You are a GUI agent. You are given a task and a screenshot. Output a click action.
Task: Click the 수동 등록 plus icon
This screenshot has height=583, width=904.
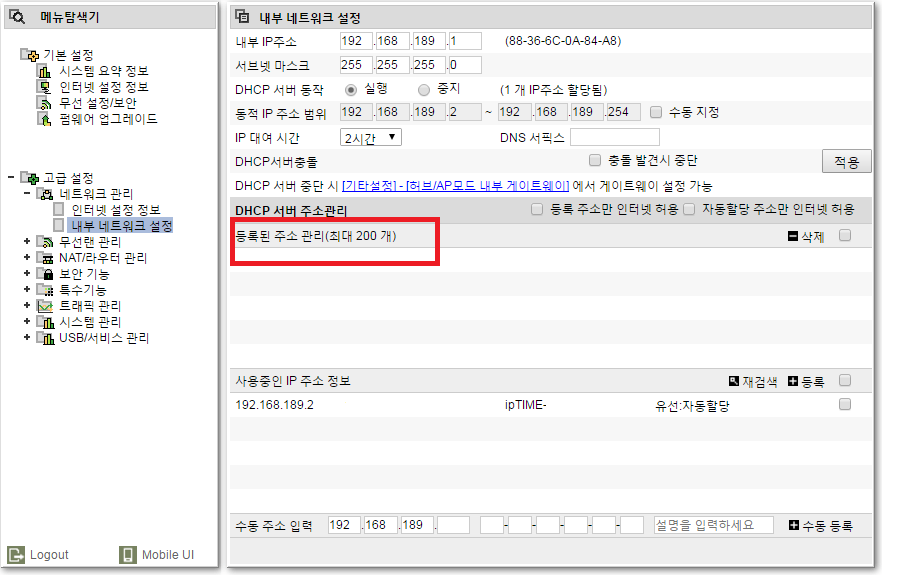tap(794, 525)
